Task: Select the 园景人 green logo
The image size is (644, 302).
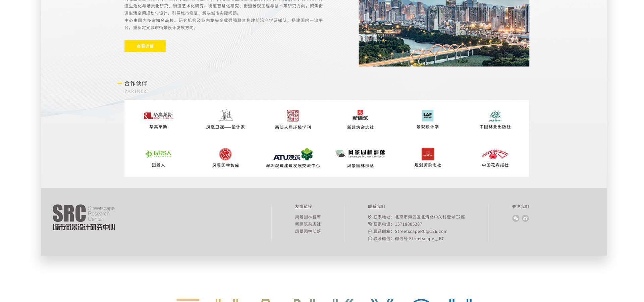Action: (x=158, y=154)
